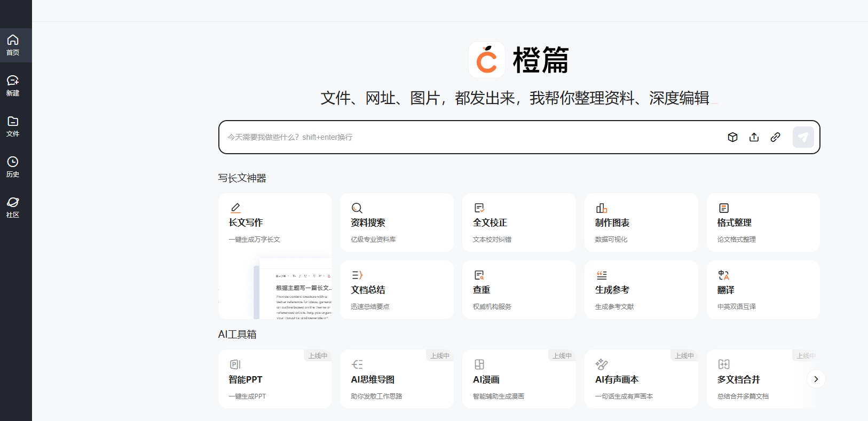
Task: Click the 迅速总结要点 description text
Action: [370, 307]
